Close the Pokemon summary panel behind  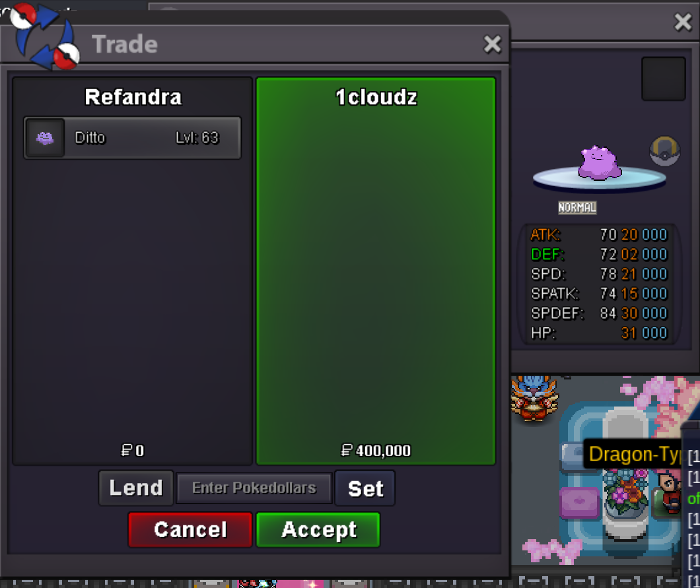pos(683,21)
